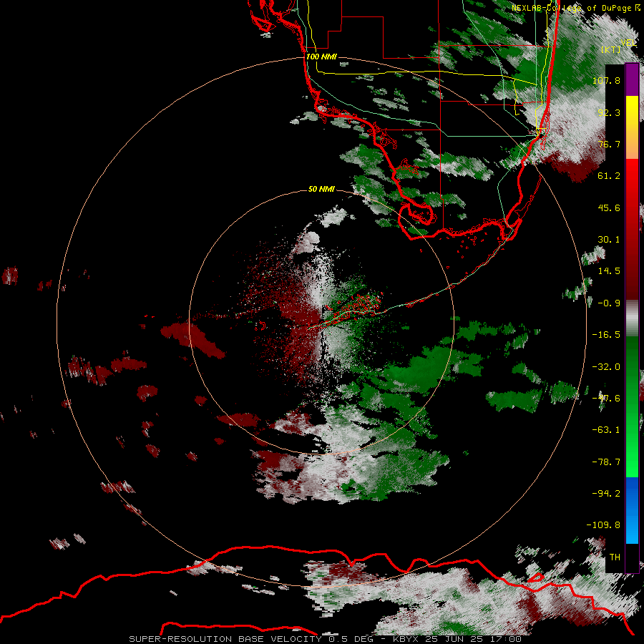Image resolution: width=644 pixels, height=644 pixels.
Task: Click the VEL legend title
Action: (629, 43)
